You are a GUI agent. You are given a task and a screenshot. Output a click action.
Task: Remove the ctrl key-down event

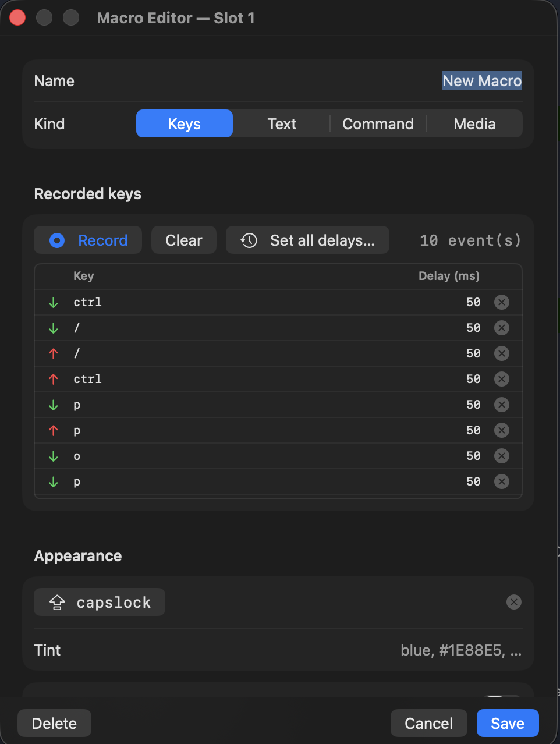[x=502, y=302]
